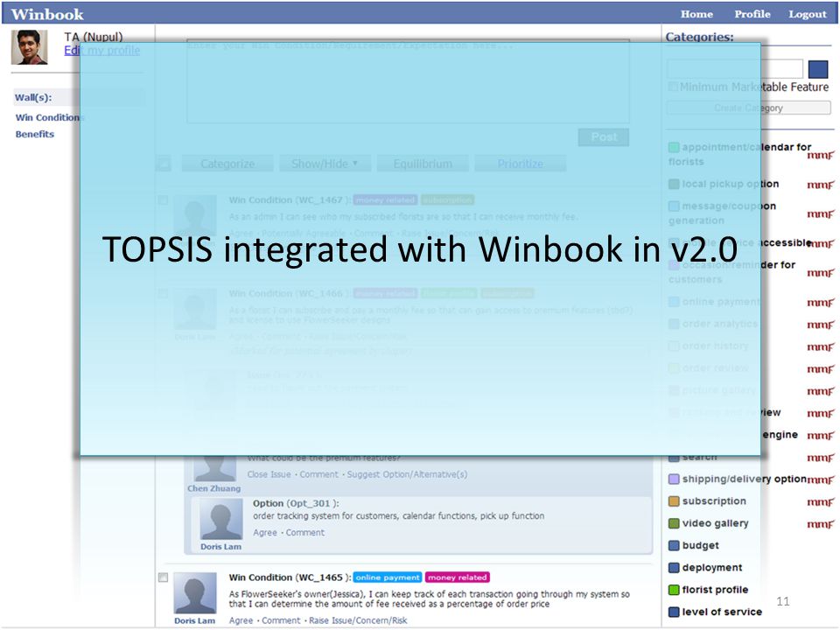The image size is (840, 630).
Task: Select the shipping/delivery option color box
Action: click(x=674, y=479)
